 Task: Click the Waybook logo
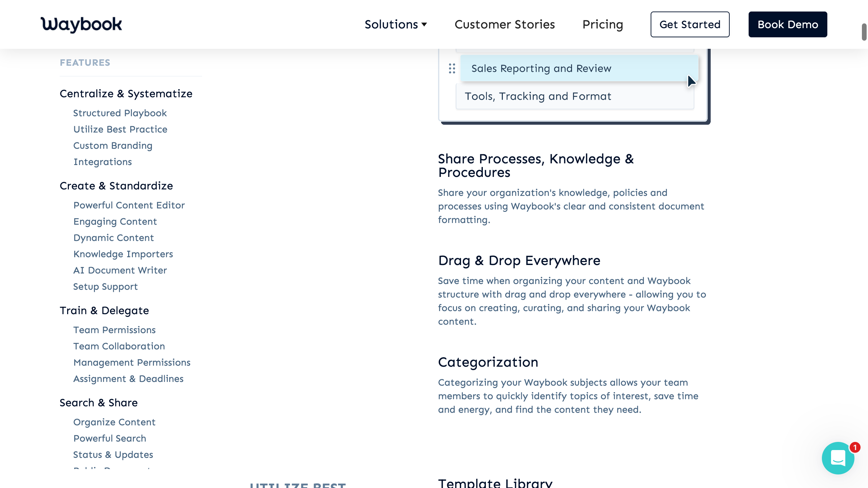(81, 24)
